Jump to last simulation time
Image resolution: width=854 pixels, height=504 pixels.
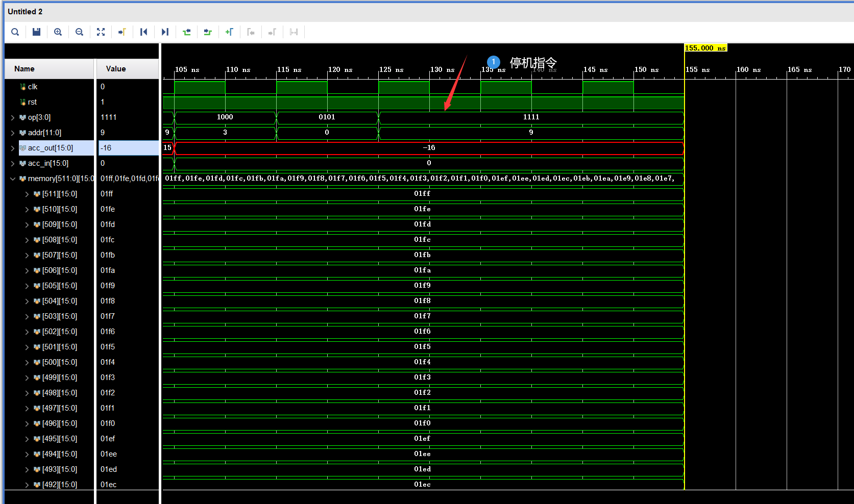pyautogui.click(x=165, y=32)
